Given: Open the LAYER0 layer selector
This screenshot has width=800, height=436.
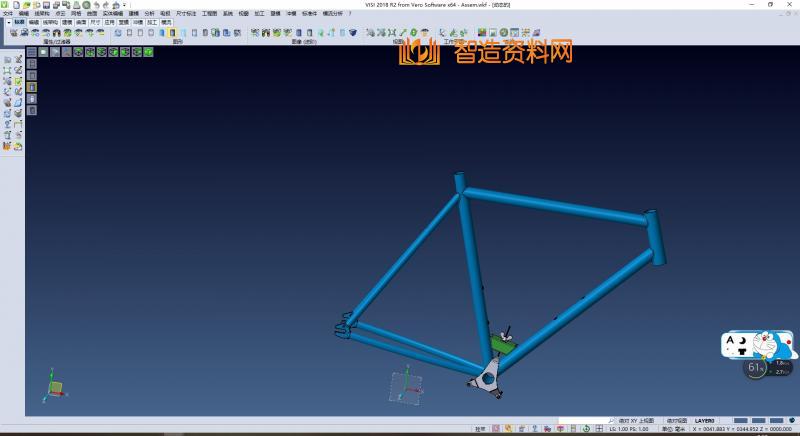Looking at the screenshot, I should tap(706, 421).
